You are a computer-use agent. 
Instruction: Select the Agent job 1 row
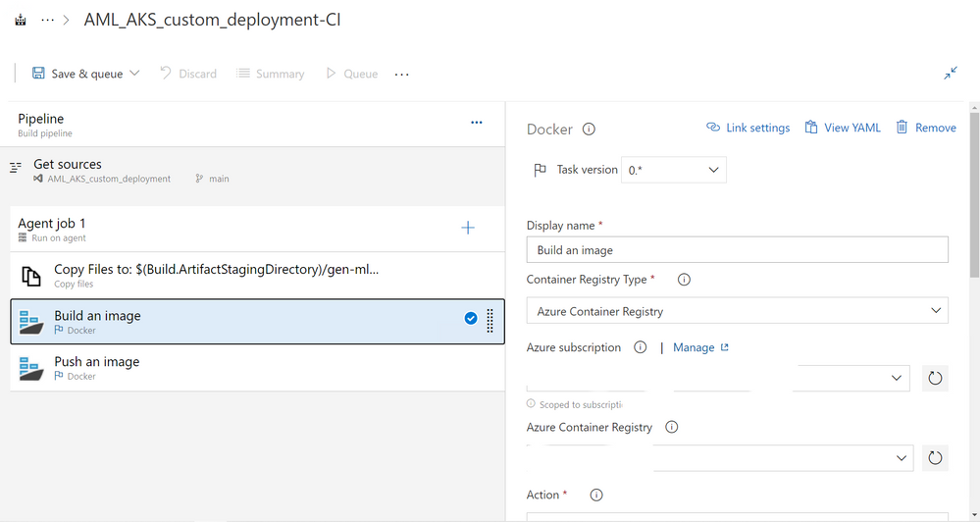(257, 229)
